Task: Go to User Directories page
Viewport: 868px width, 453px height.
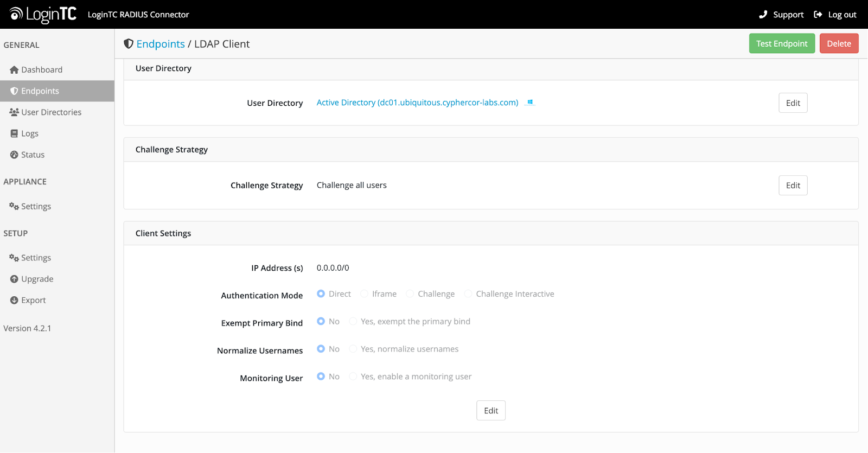Action: point(57,112)
